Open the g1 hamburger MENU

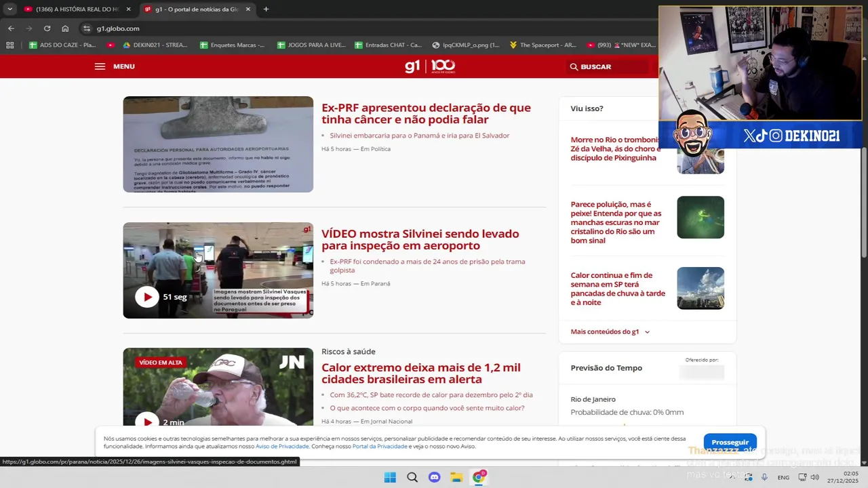(114, 66)
